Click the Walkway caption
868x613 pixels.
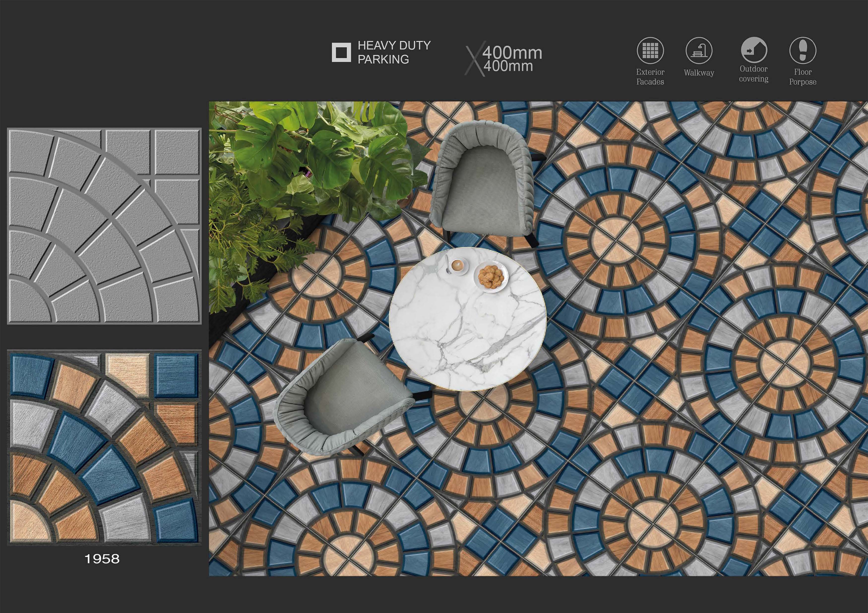tap(699, 73)
